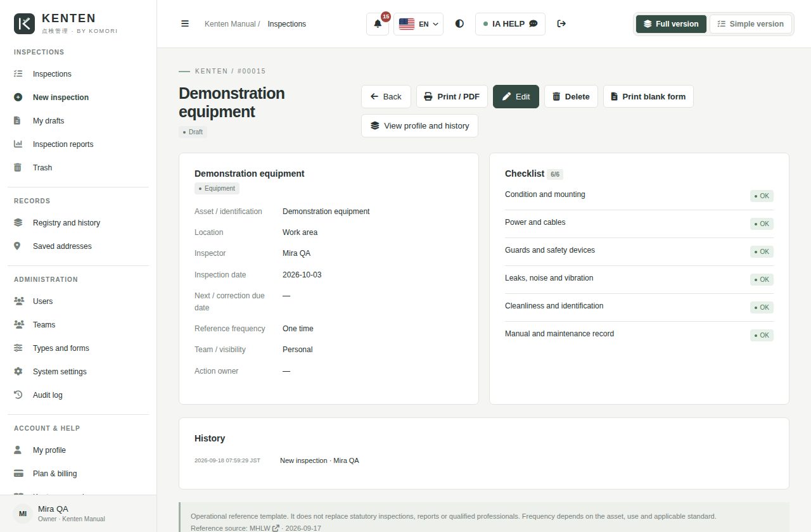The height and width of the screenshot is (532, 811).
Task: Open notifications bell with 15 badge
Action: point(378,24)
